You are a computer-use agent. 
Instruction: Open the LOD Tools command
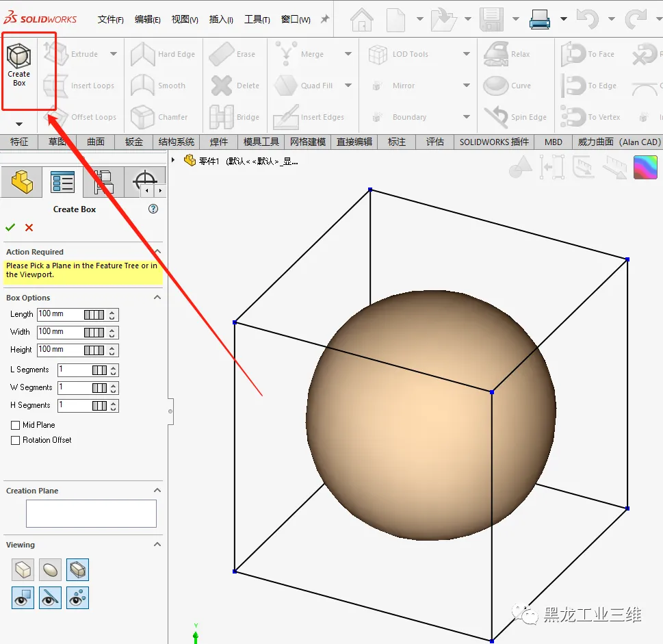(399, 54)
